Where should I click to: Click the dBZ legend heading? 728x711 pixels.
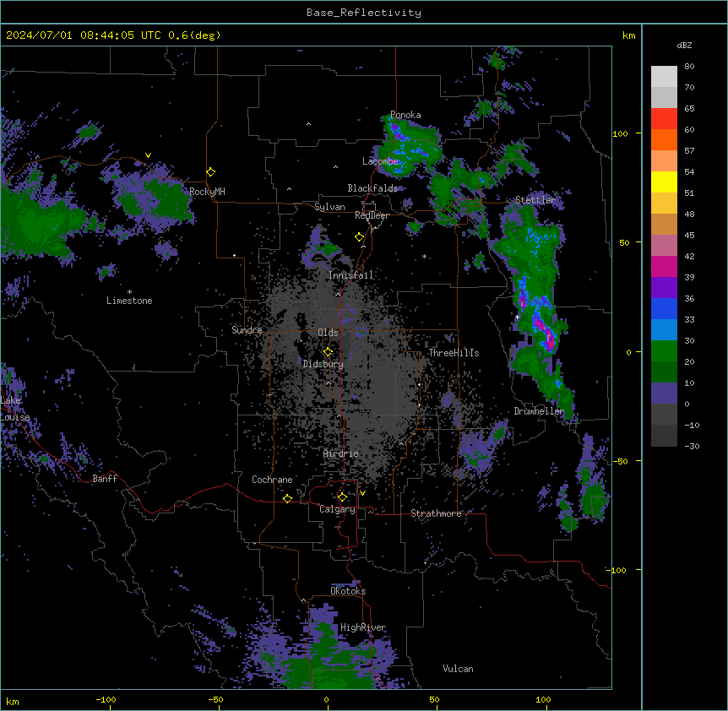[x=684, y=45]
